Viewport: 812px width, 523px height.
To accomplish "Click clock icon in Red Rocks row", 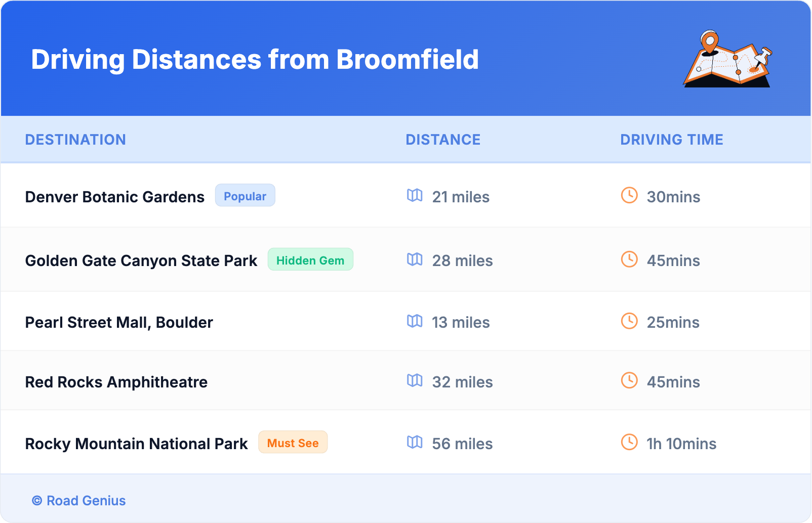I will pyautogui.click(x=629, y=381).
